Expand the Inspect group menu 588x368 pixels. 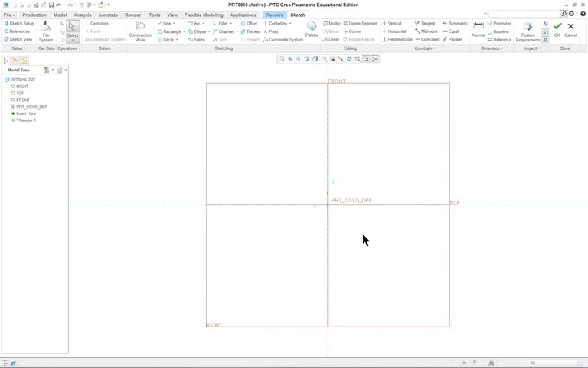(x=532, y=48)
